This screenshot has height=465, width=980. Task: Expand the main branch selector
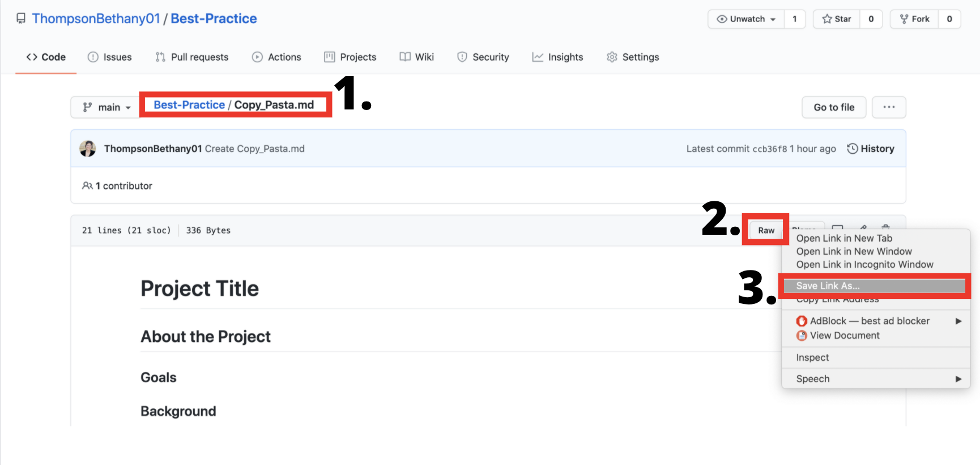[106, 107]
